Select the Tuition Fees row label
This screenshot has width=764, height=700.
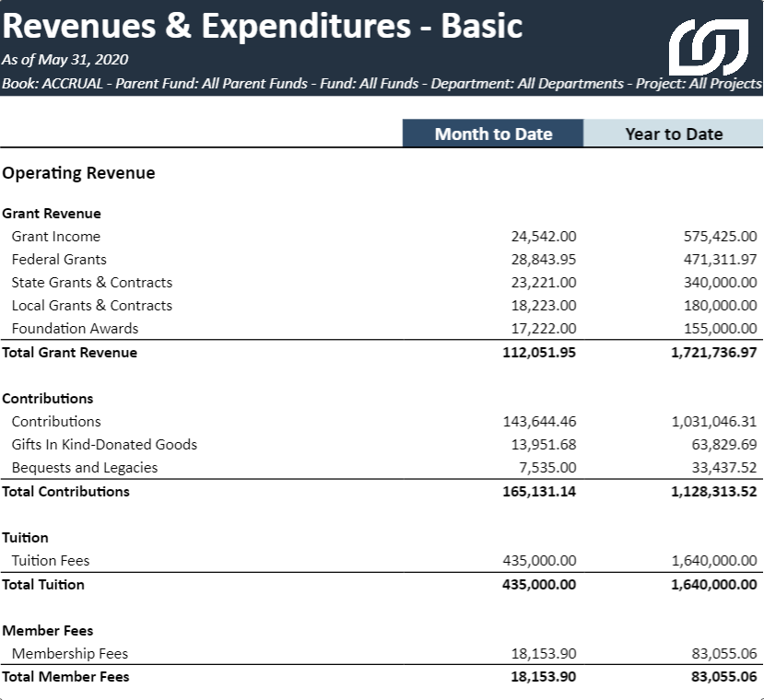point(51,561)
